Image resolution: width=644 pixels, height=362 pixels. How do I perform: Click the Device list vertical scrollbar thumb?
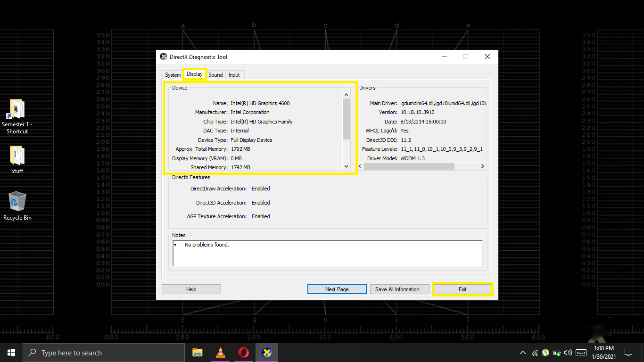347,119
